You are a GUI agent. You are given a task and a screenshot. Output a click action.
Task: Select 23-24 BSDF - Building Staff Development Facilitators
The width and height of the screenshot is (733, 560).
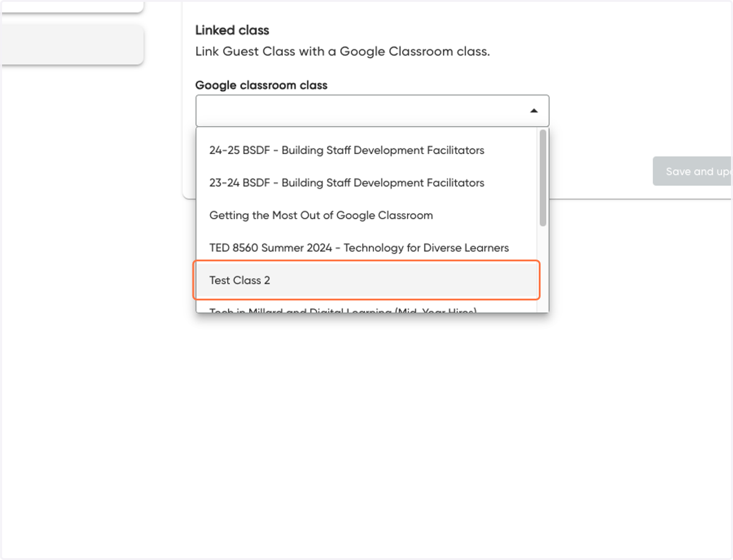[366, 183]
